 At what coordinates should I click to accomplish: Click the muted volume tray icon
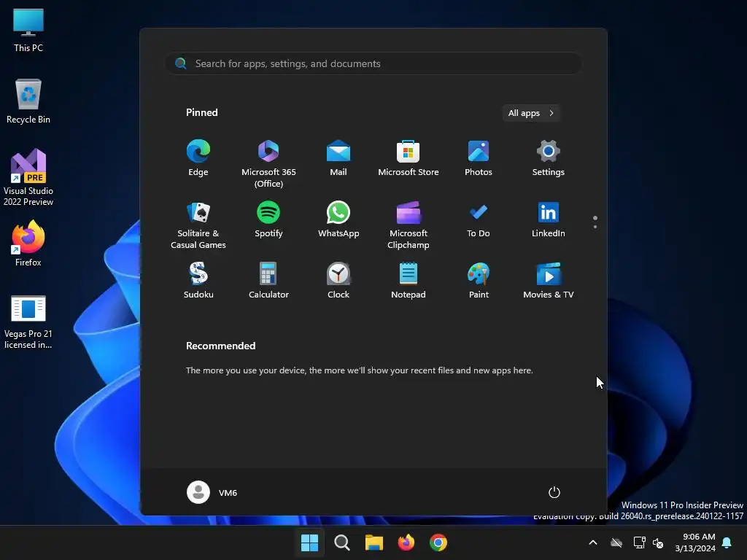click(659, 542)
